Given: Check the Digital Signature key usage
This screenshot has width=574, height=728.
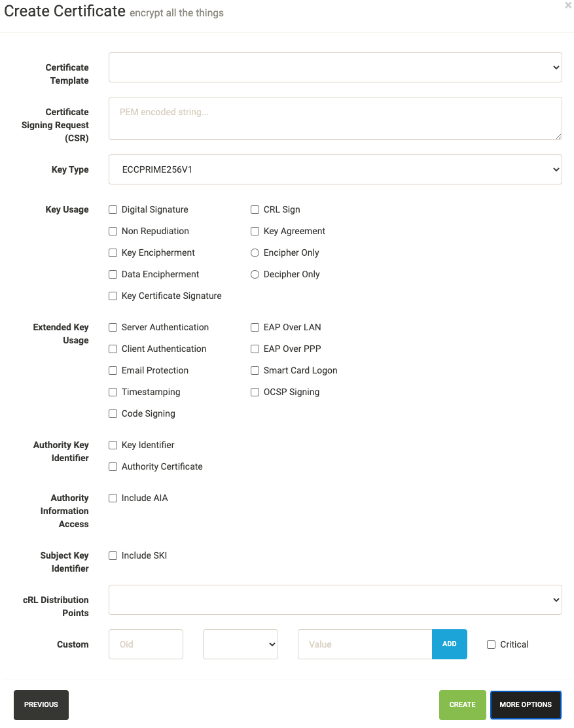Looking at the screenshot, I should coord(113,209).
